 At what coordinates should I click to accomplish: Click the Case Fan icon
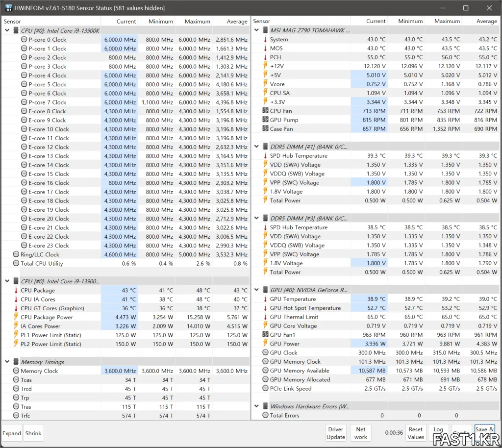click(265, 128)
